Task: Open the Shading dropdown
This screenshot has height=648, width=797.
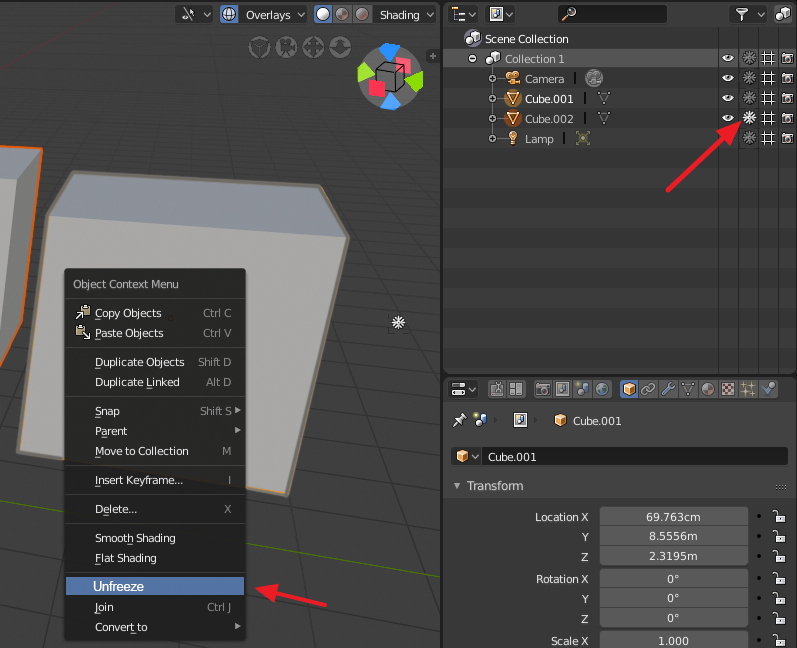Action: click(x=406, y=15)
